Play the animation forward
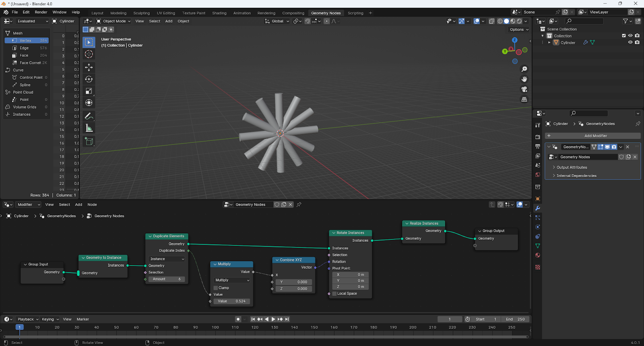Screen dimensions: 644x346 pos(273,319)
